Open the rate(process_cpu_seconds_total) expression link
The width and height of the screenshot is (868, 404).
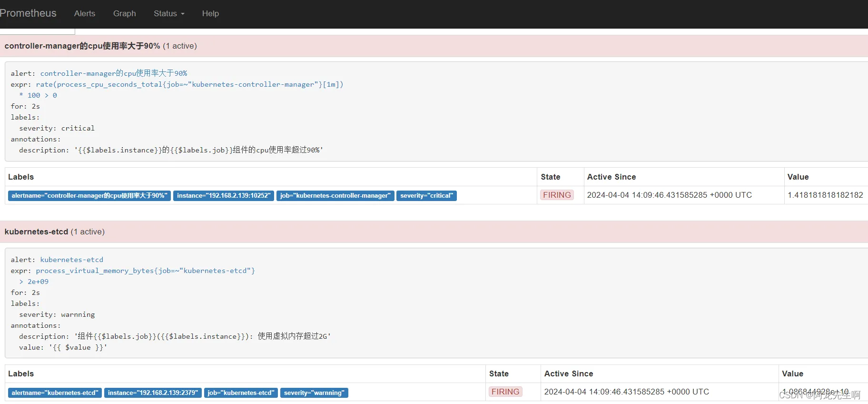(x=189, y=84)
